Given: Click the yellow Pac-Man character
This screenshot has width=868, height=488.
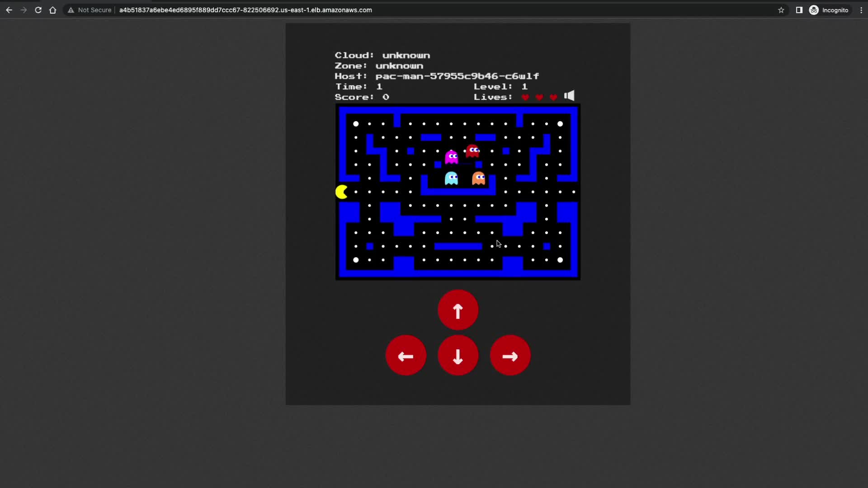Looking at the screenshot, I should click(x=342, y=192).
